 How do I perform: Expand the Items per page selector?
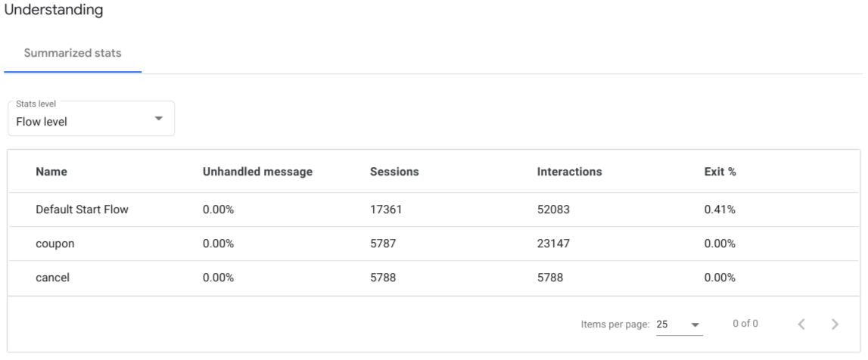(679, 324)
